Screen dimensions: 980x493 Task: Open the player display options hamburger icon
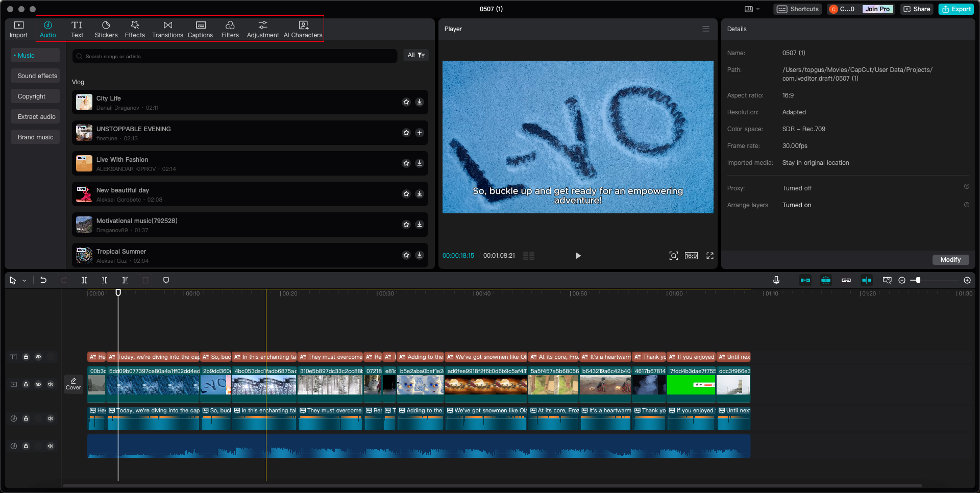point(706,29)
